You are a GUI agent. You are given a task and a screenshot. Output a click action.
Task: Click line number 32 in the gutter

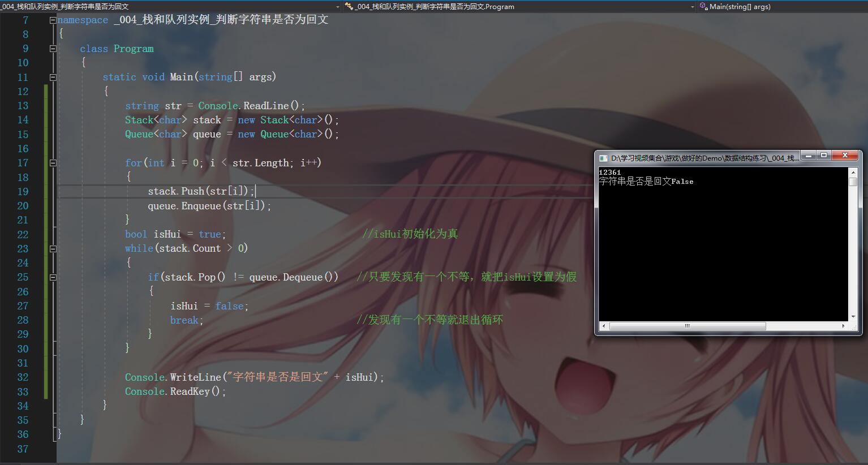[23, 377]
